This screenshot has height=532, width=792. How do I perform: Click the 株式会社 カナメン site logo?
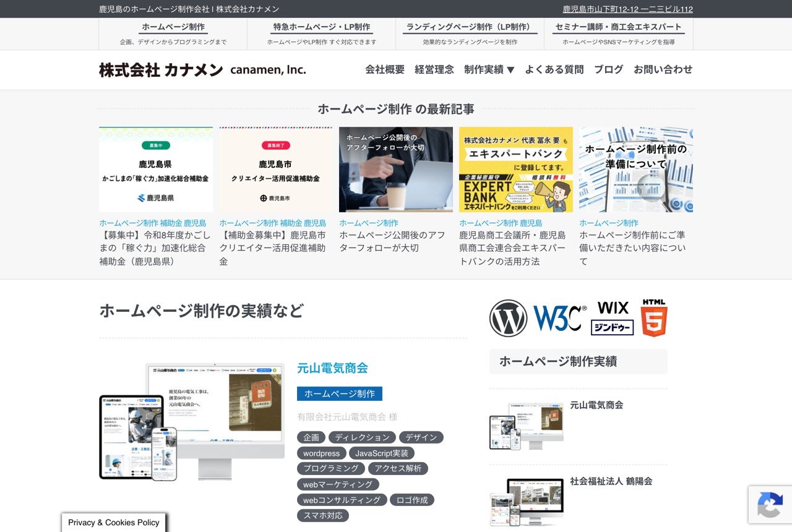click(202, 70)
